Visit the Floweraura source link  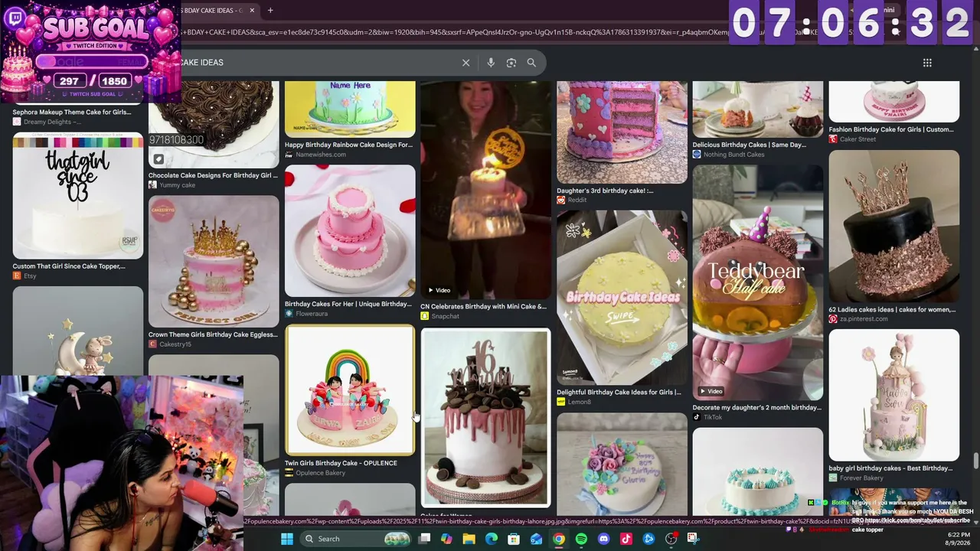[x=305, y=314]
